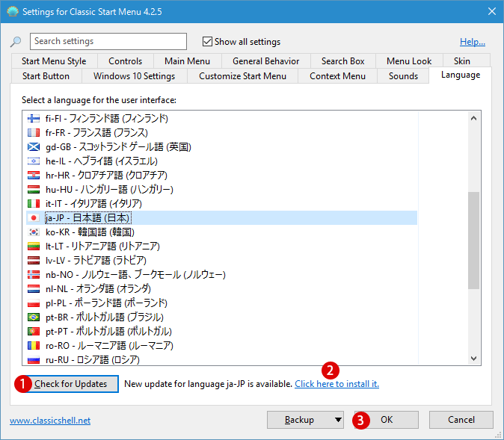Click the South Korea flag icon for ko-KR
Viewport: 504px width, 440px height.
click(34, 232)
